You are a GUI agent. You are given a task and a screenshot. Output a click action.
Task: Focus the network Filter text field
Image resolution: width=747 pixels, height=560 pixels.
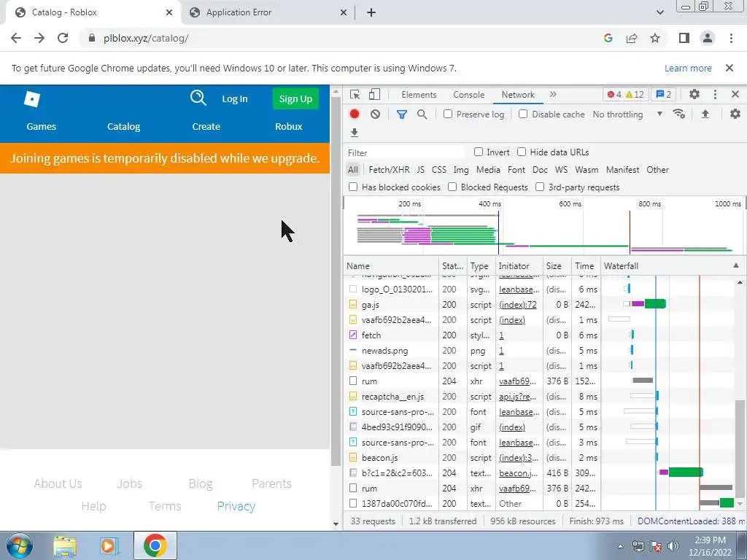(405, 152)
